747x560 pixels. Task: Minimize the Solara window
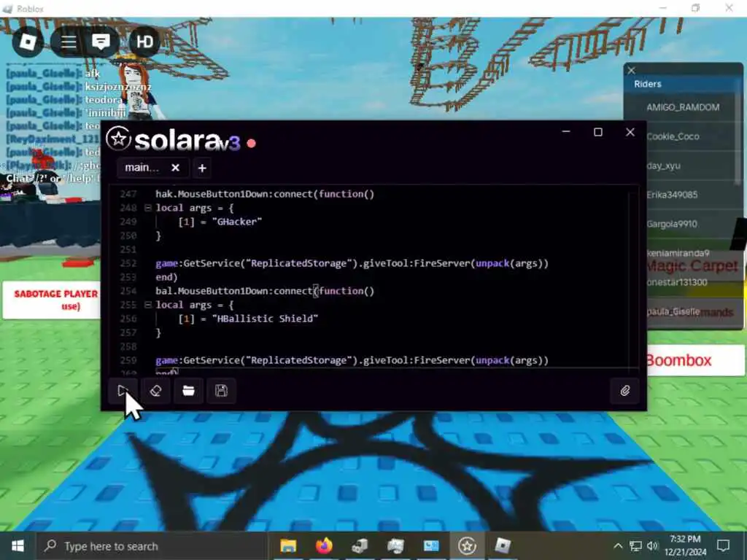point(566,132)
